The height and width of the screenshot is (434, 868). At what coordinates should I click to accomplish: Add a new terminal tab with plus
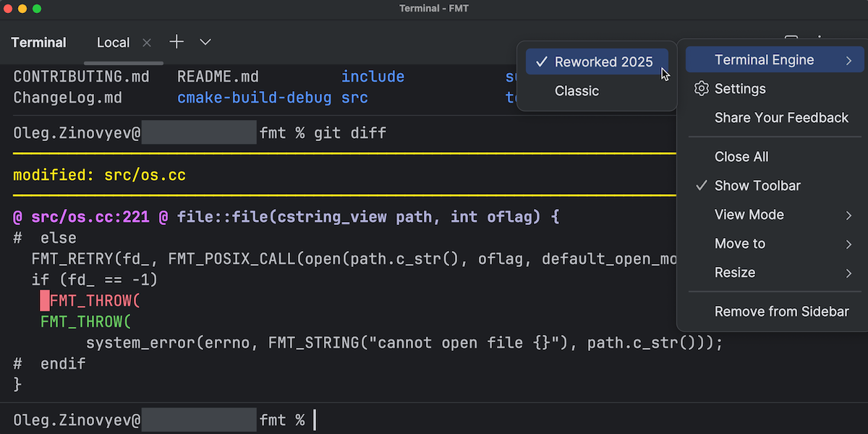(x=176, y=42)
